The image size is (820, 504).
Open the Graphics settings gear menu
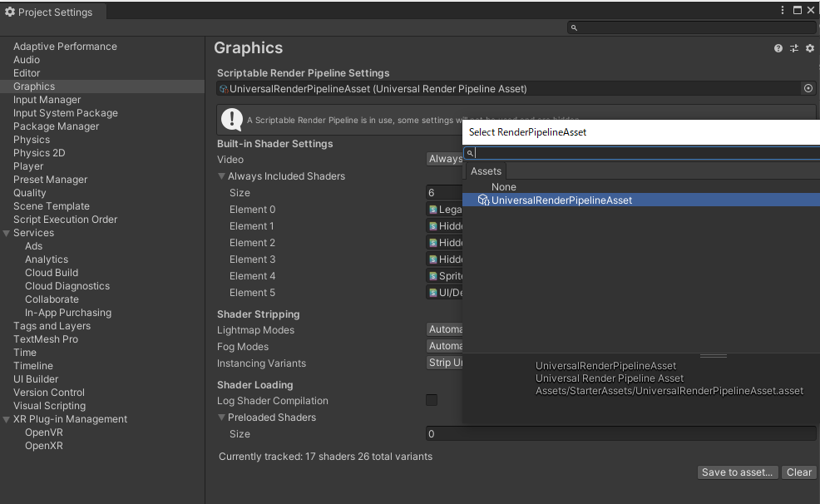coord(810,49)
